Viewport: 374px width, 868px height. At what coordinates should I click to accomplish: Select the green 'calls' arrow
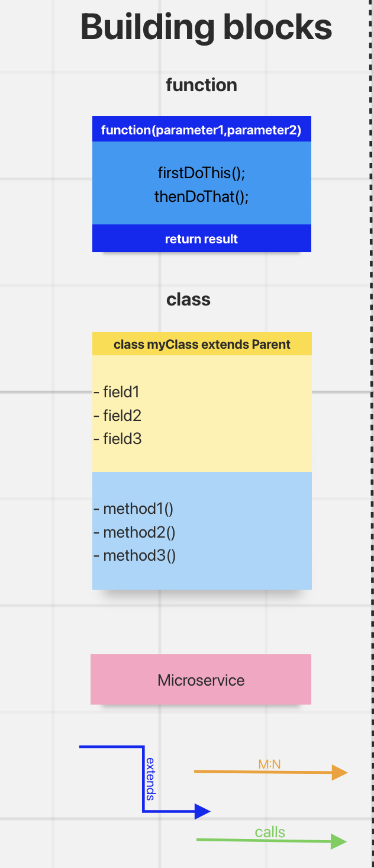pyautogui.click(x=271, y=841)
